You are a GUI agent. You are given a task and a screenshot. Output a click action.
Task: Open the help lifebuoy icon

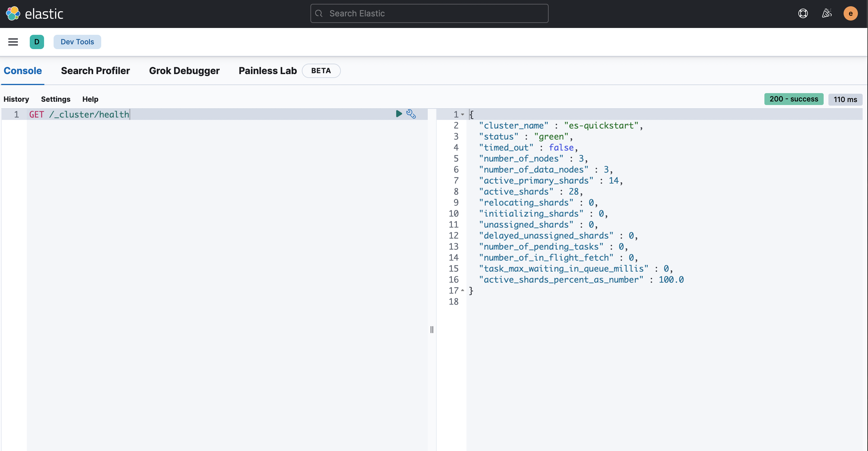pyautogui.click(x=803, y=13)
